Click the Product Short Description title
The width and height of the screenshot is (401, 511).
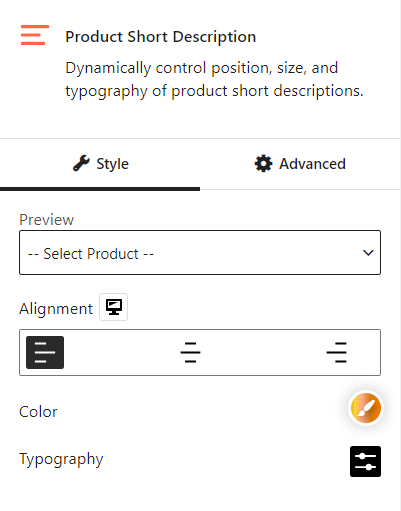tap(161, 37)
